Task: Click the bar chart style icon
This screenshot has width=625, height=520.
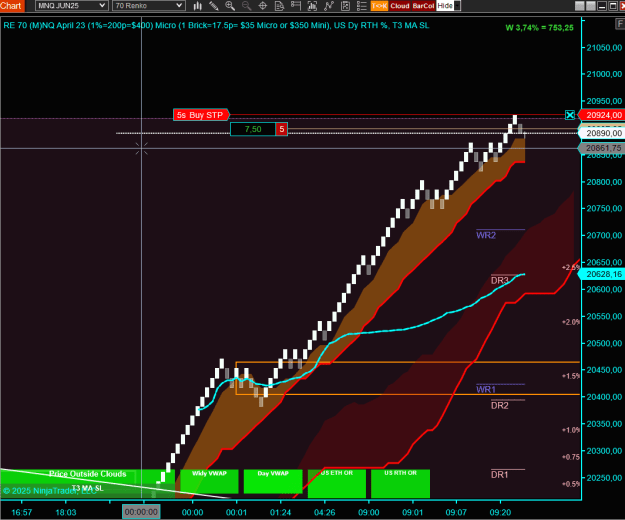Action: pos(197,6)
